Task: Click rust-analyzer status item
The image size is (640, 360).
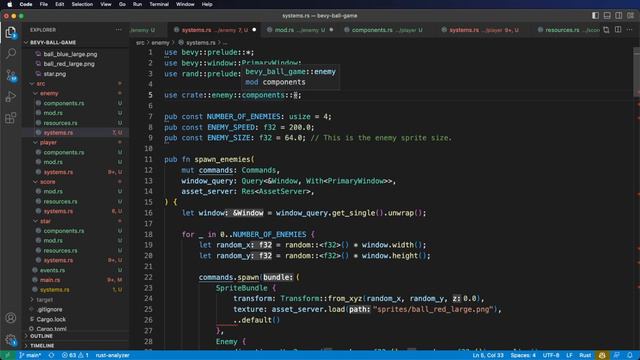Action: pos(112,356)
